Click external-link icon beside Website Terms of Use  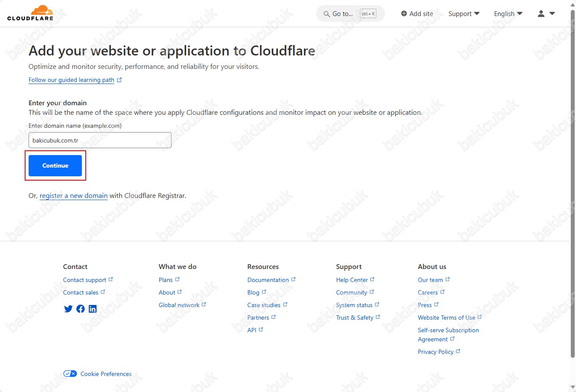pos(479,317)
